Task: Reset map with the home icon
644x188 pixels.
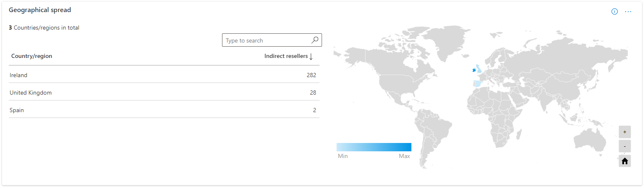Action: [x=625, y=161]
